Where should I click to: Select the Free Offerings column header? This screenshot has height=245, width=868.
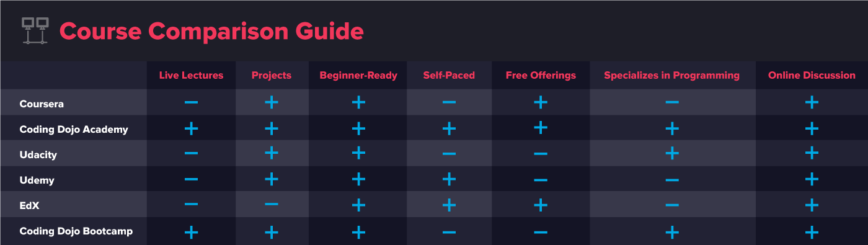coord(540,75)
